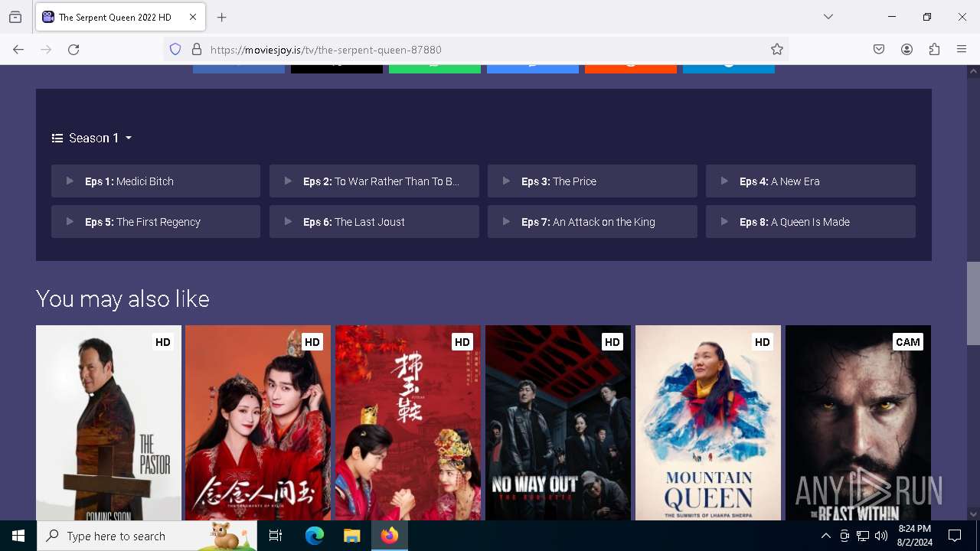Open the second red couple drama poster
The image size is (980, 551).
pyautogui.click(x=258, y=422)
